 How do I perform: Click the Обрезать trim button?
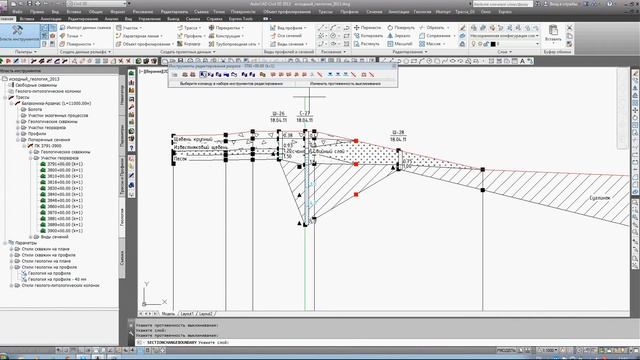click(x=435, y=28)
